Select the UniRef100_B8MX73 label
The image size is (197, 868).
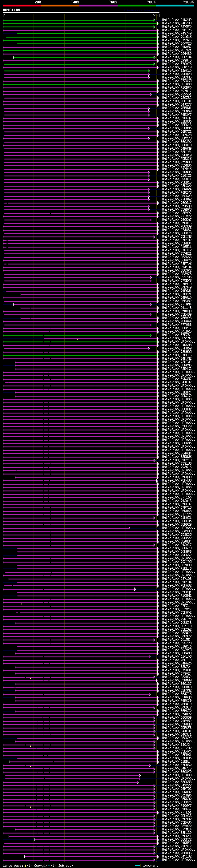(177, 138)
